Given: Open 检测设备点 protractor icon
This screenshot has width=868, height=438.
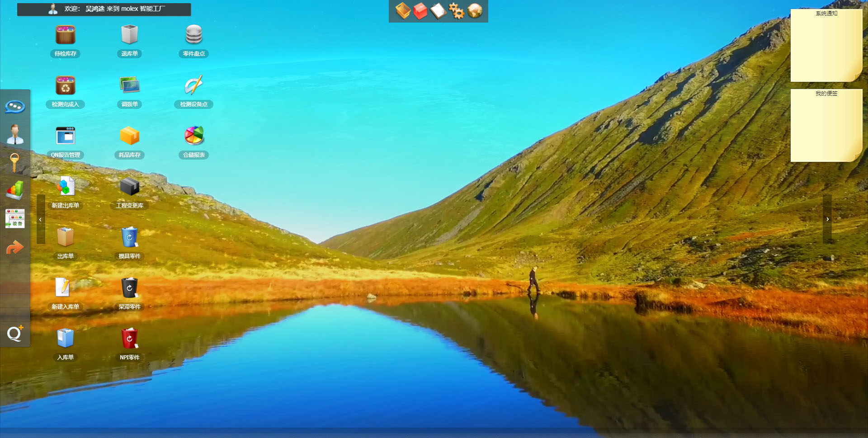Looking at the screenshot, I should 193,86.
